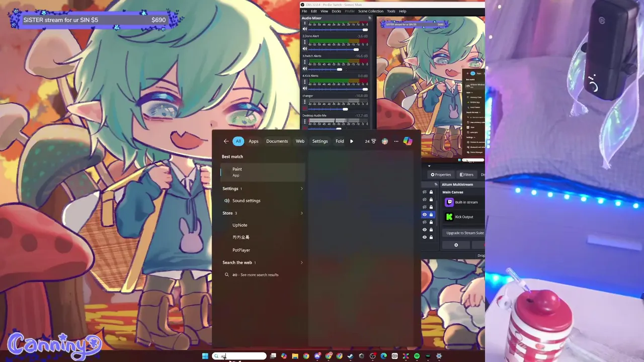Open the Copilot icon in search panel
The image size is (644, 362).
[408, 141]
